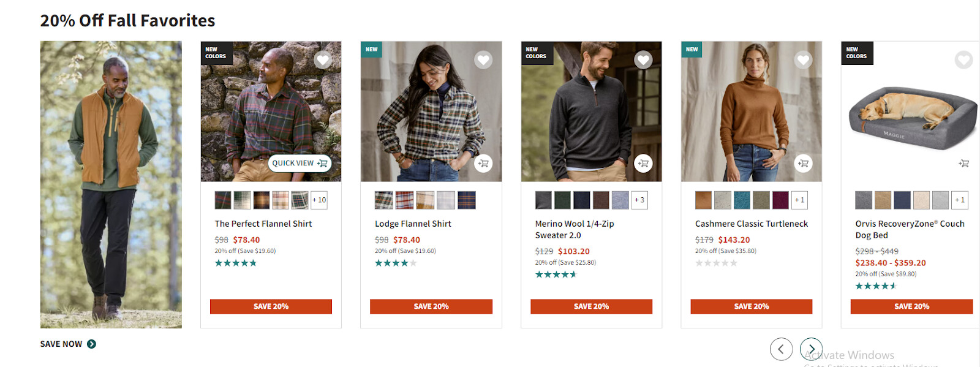Click quick-add cart icon on Cashmere Turtleneck
The image size is (980, 367).
coord(803,164)
